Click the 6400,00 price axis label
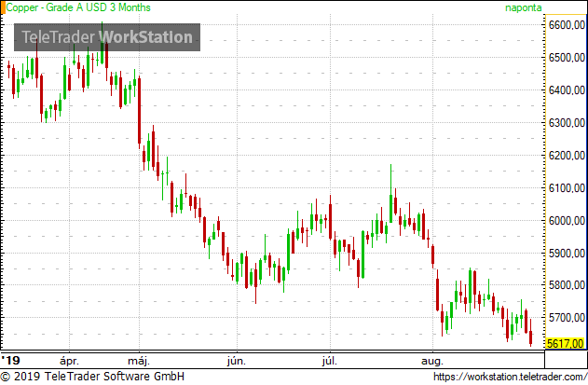Screen dimensions: 588x385 (x=567, y=90)
